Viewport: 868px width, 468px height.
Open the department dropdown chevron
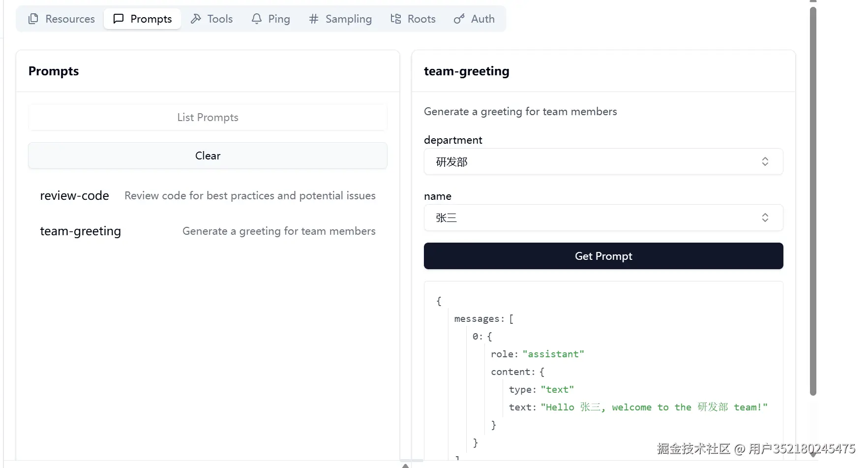click(765, 161)
